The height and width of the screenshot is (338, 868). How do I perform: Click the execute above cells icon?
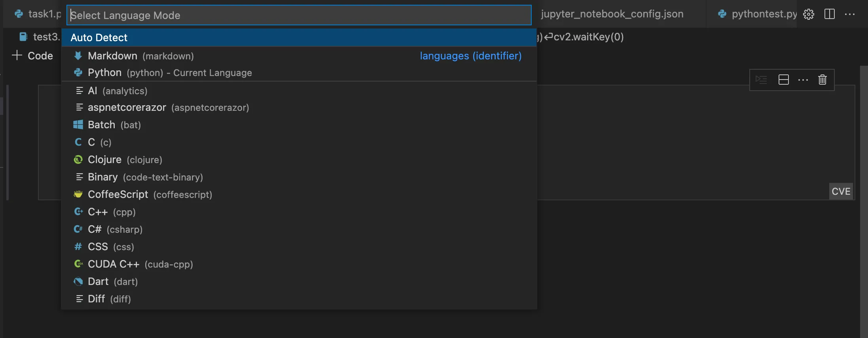pos(761,80)
